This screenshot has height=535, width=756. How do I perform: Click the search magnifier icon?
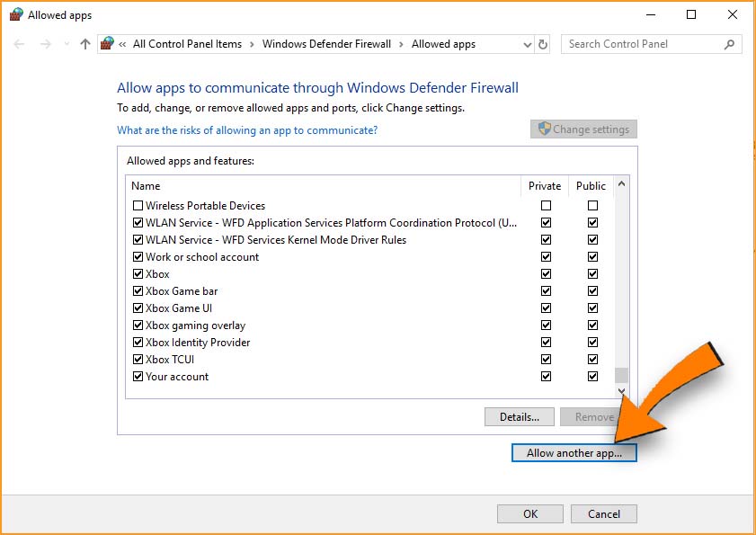(x=729, y=44)
